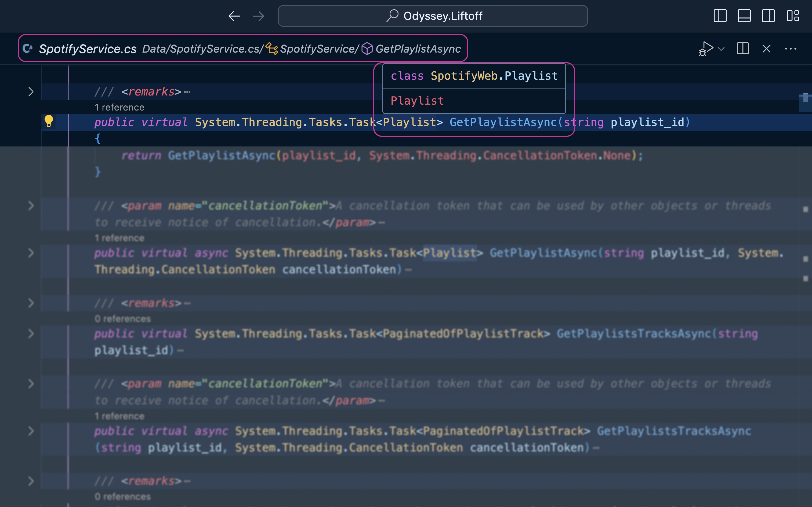The image size is (812, 507).
Task: Collapse the GetPlaylistsTracksAsync method fold chevron
Action: click(x=31, y=334)
